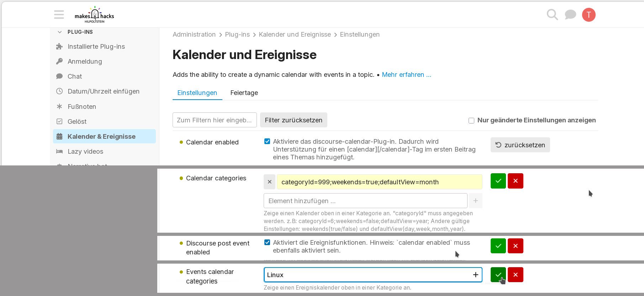Open Installierte Plug-ins in sidebar
The image size is (644, 296).
click(96, 47)
